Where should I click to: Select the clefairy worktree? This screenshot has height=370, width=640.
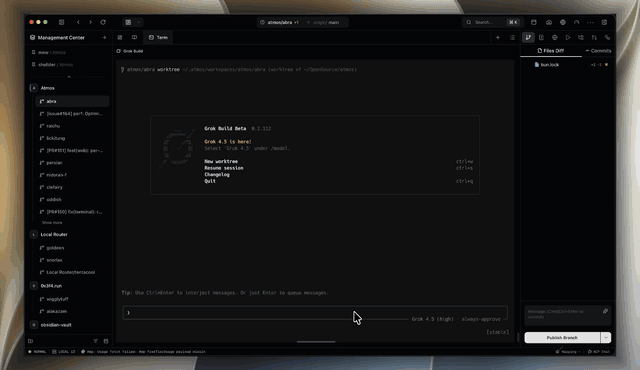point(72,187)
